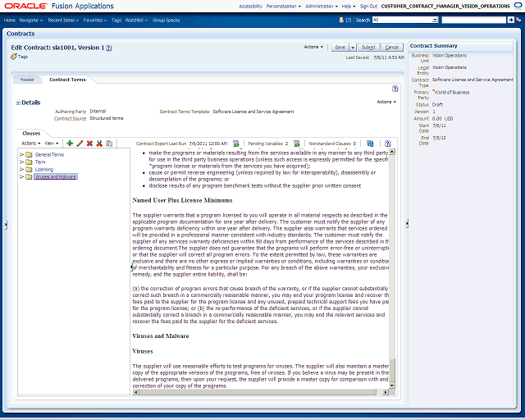Image resolution: width=525 pixels, height=420 pixels.
Task: Click the Licensing folder icon
Action: 30,169
